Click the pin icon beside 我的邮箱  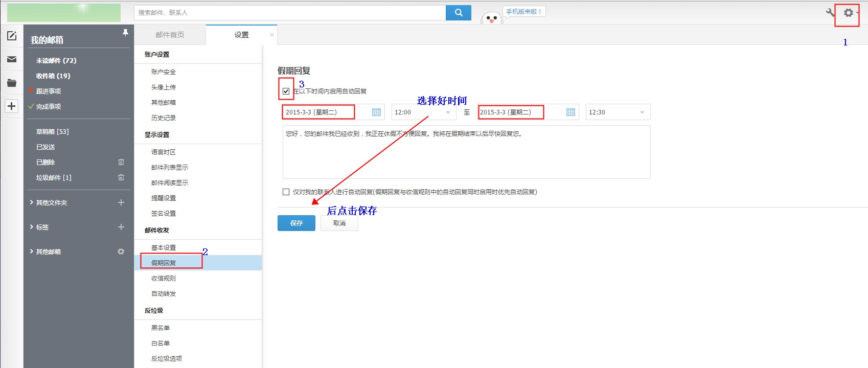(125, 33)
